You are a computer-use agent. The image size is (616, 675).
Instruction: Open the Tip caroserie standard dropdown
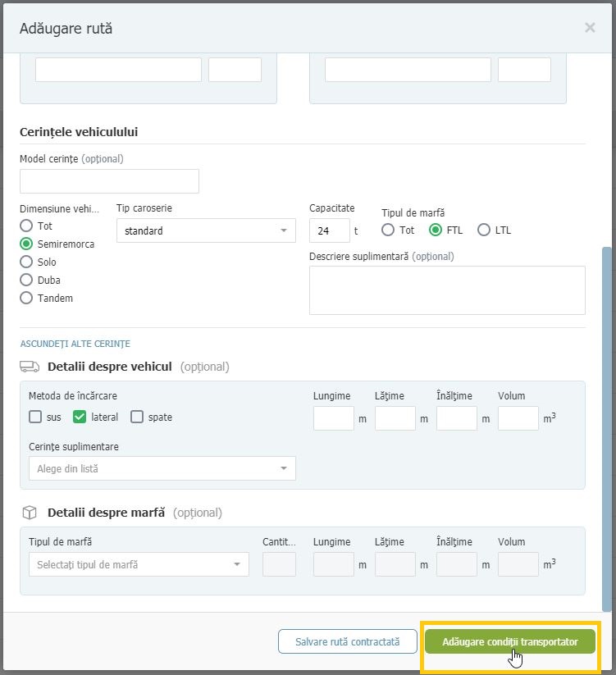pos(206,230)
